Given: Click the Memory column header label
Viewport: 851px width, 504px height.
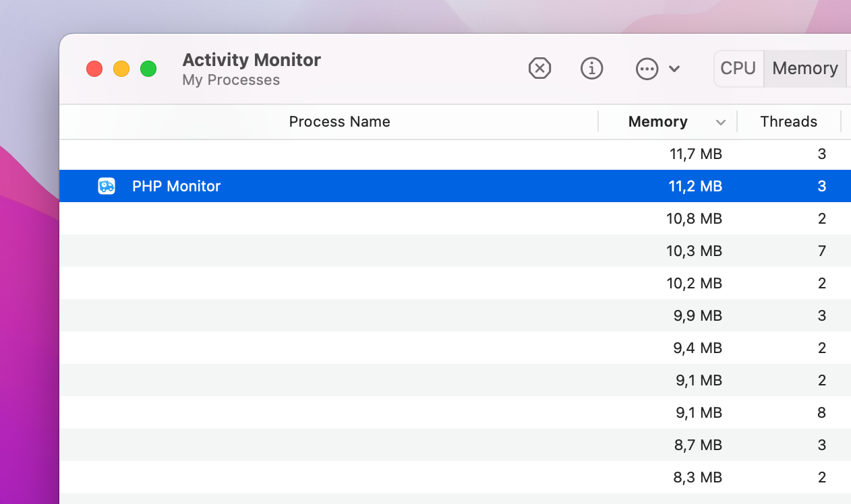Looking at the screenshot, I should click(658, 121).
